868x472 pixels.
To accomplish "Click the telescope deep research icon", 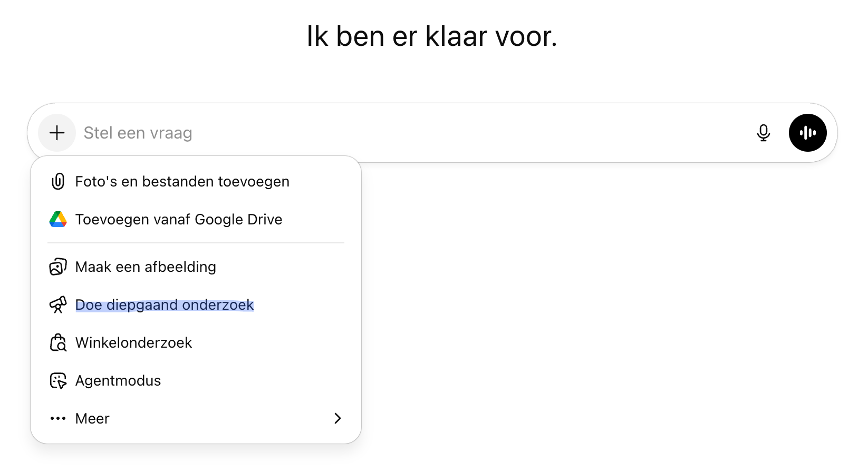I will [x=58, y=305].
